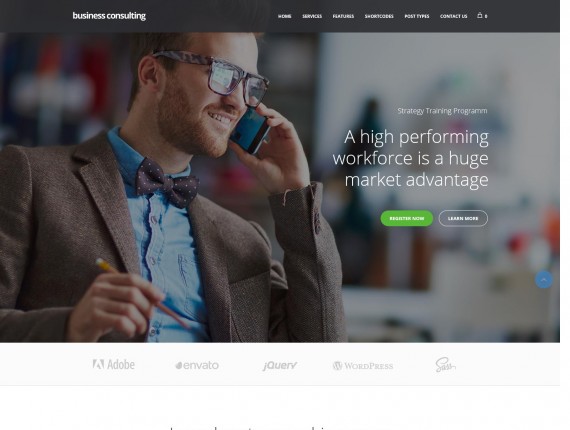This screenshot has width=570, height=430.
Task: Click the Sass partner logo
Action: pos(445,365)
